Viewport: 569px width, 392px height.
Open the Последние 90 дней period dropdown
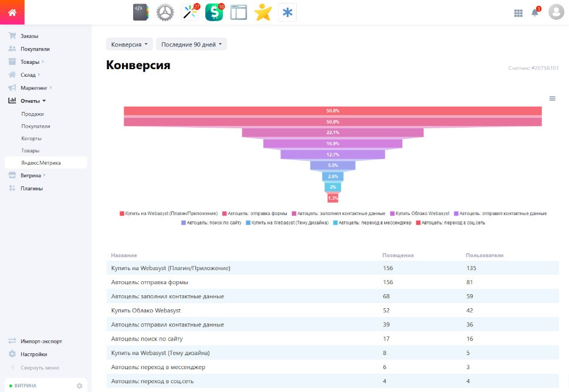(x=191, y=45)
